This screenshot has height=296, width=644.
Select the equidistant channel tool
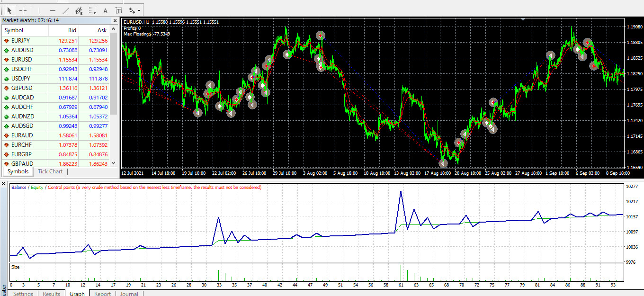pos(79,10)
